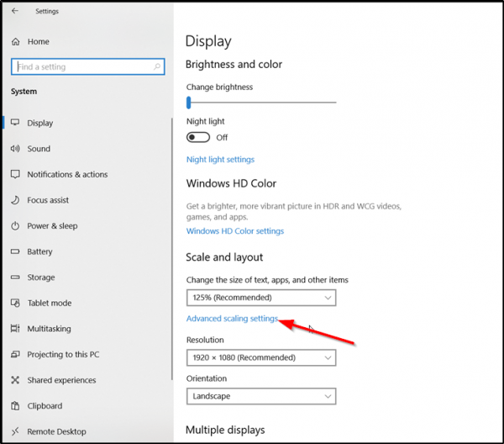
Task: Click the Clipboard icon
Action: pos(15,405)
